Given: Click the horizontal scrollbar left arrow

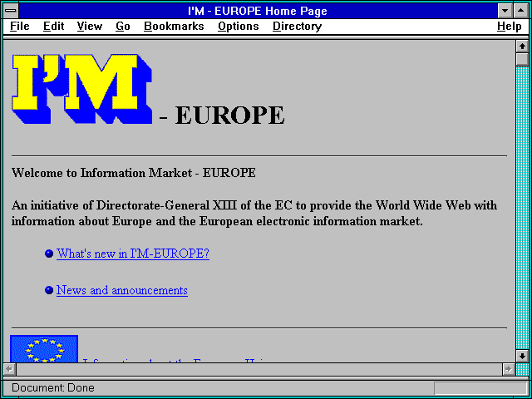Looking at the screenshot, I should pyautogui.click(x=9, y=369).
